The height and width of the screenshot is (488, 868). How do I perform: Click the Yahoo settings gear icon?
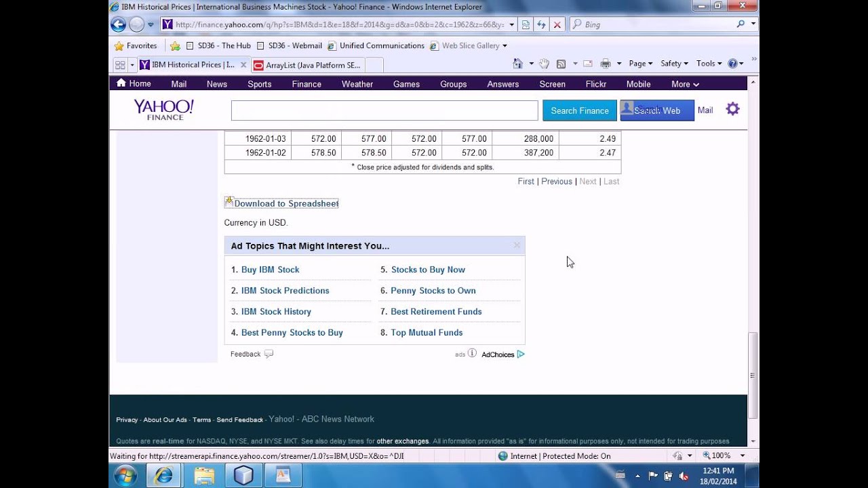point(732,109)
